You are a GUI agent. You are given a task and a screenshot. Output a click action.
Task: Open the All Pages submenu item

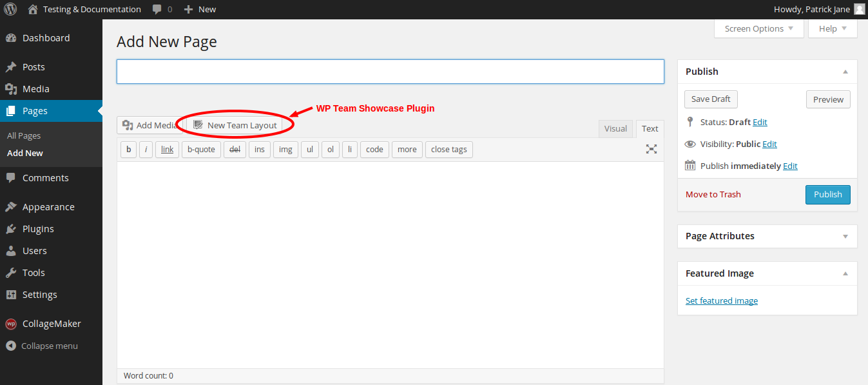(24, 135)
